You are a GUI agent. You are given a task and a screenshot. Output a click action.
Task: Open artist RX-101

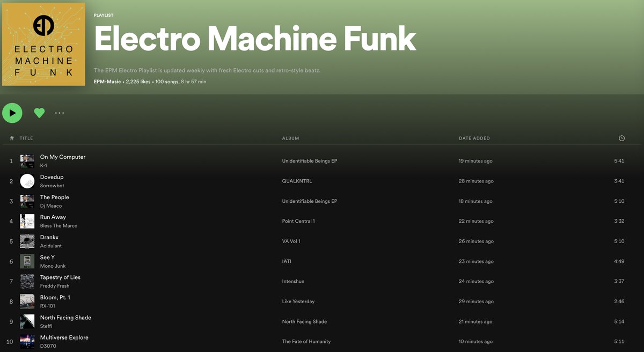48,306
